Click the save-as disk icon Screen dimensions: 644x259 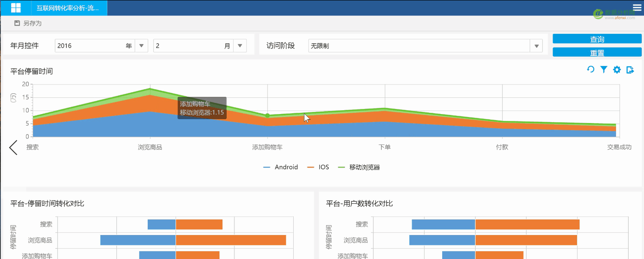[x=17, y=23]
